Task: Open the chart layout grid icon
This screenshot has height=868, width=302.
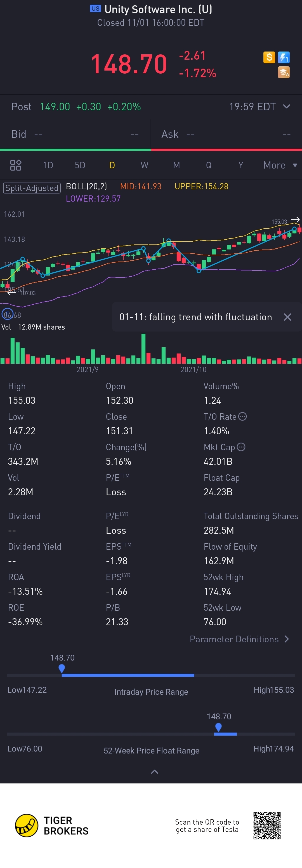Action: [x=16, y=165]
